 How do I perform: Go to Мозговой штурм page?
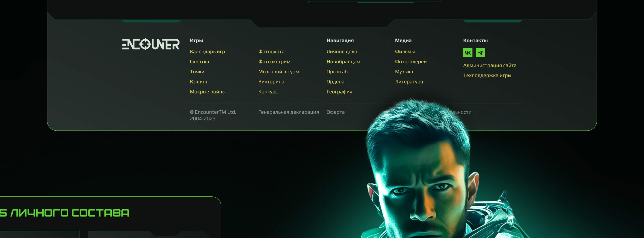278,72
